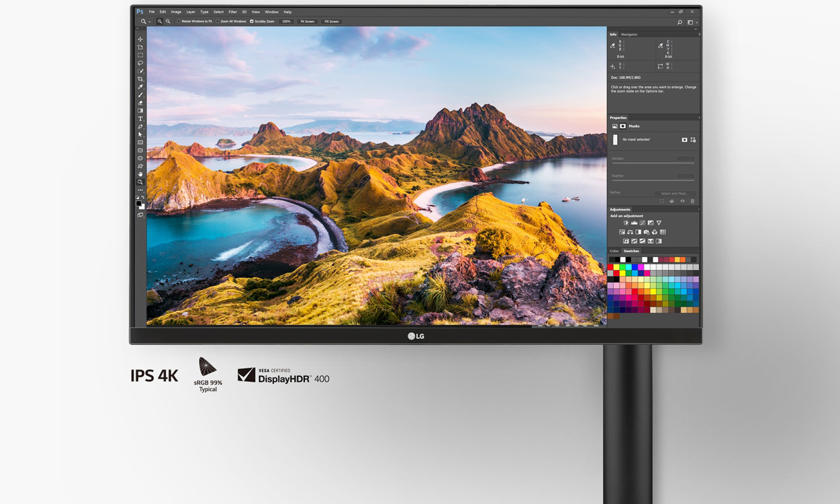This screenshot has height=504, width=840.
Task: Click the Fit Screen button
Action: click(x=306, y=21)
